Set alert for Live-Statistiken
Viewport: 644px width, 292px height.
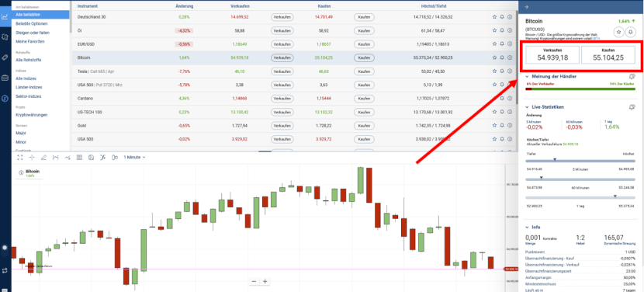tap(632, 107)
